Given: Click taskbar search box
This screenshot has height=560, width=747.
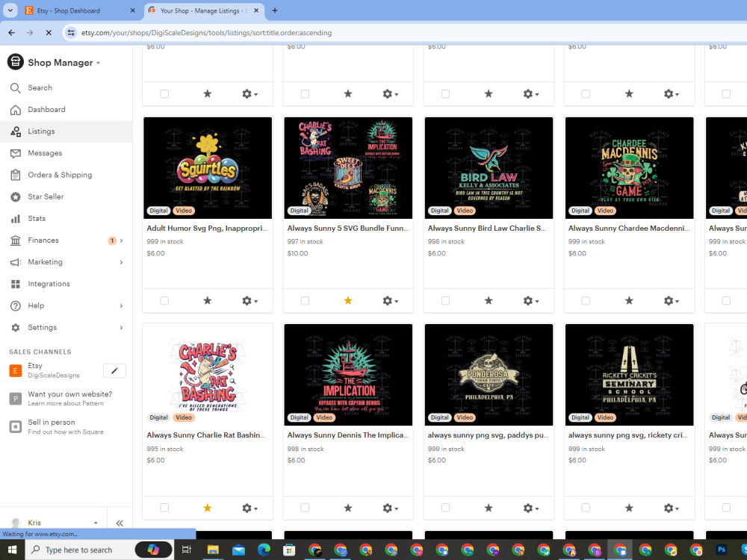Looking at the screenshot, I should point(98,550).
